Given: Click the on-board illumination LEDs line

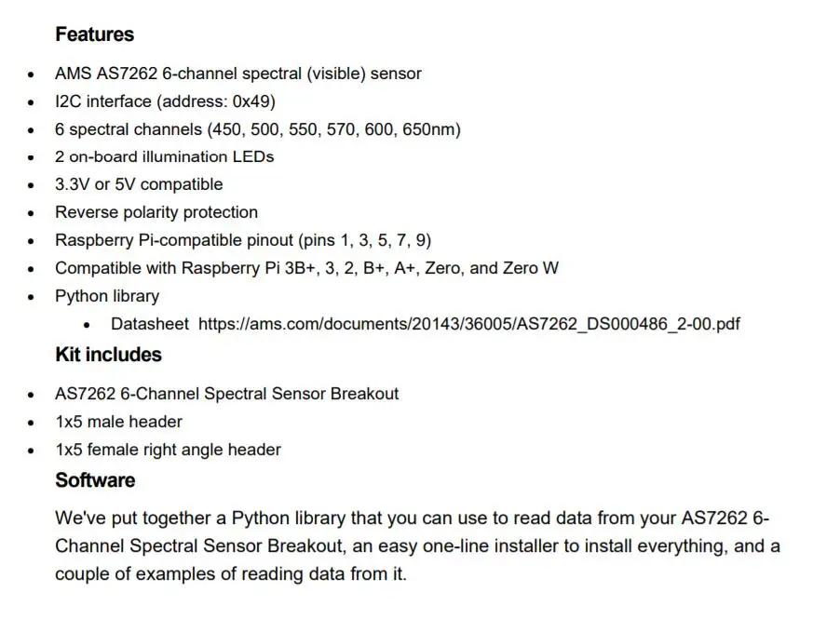Looking at the screenshot, I should [x=164, y=157].
